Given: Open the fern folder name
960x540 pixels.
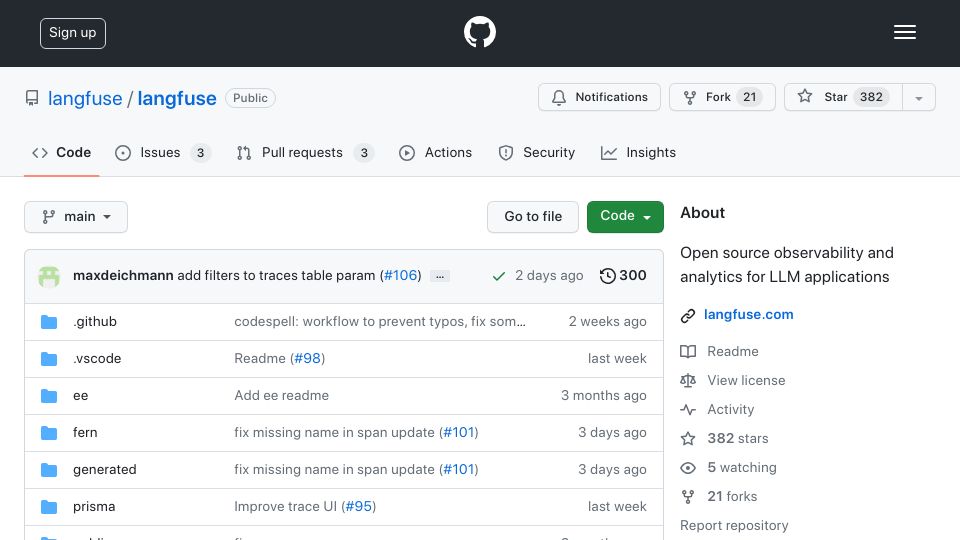Looking at the screenshot, I should coord(85,432).
